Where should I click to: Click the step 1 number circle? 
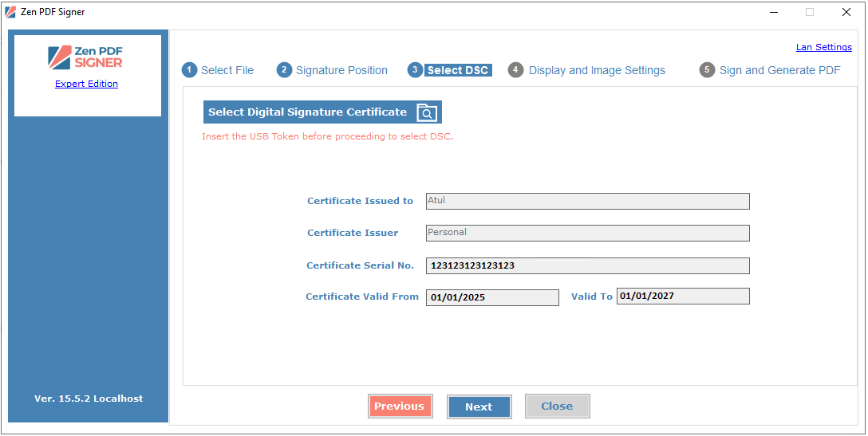pyautogui.click(x=189, y=70)
